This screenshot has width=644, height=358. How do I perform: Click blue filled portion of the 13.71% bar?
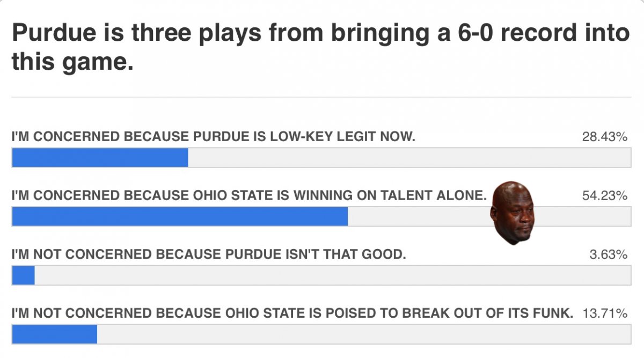tap(54, 334)
